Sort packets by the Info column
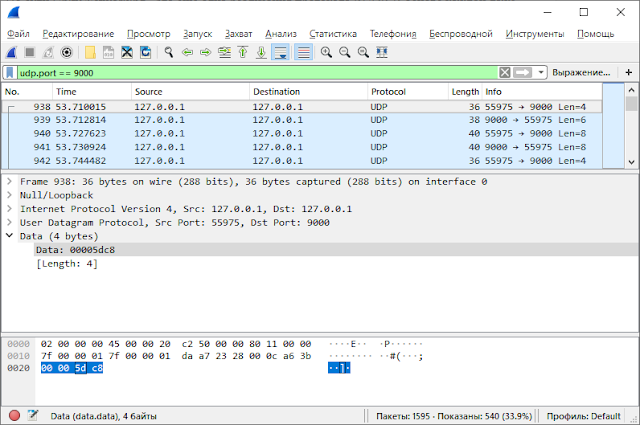 tap(542, 92)
